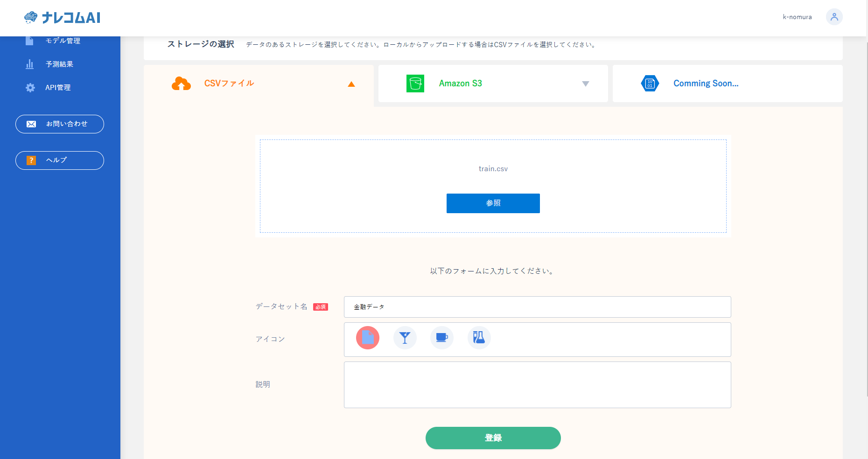Open the お問い合わせ contact button
This screenshot has width=868, height=459.
click(x=60, y=124)
